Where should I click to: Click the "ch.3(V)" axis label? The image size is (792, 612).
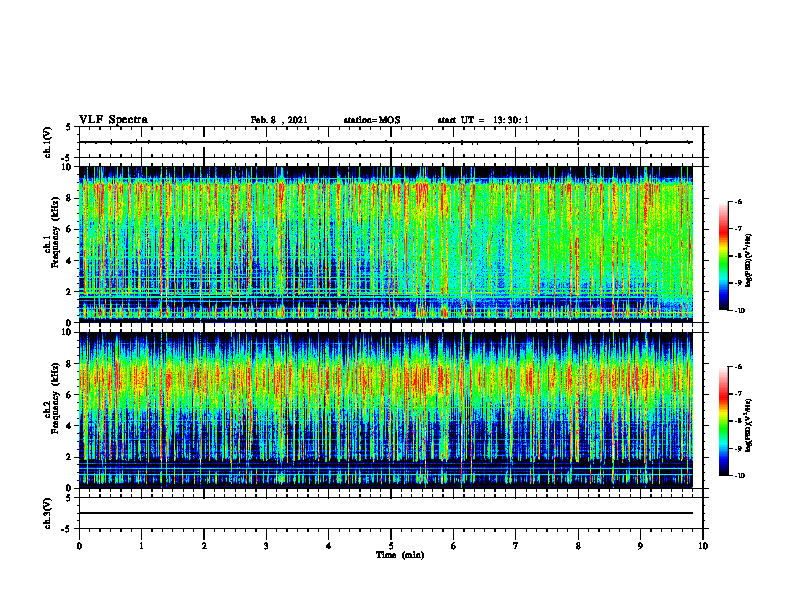pos(47,513)
